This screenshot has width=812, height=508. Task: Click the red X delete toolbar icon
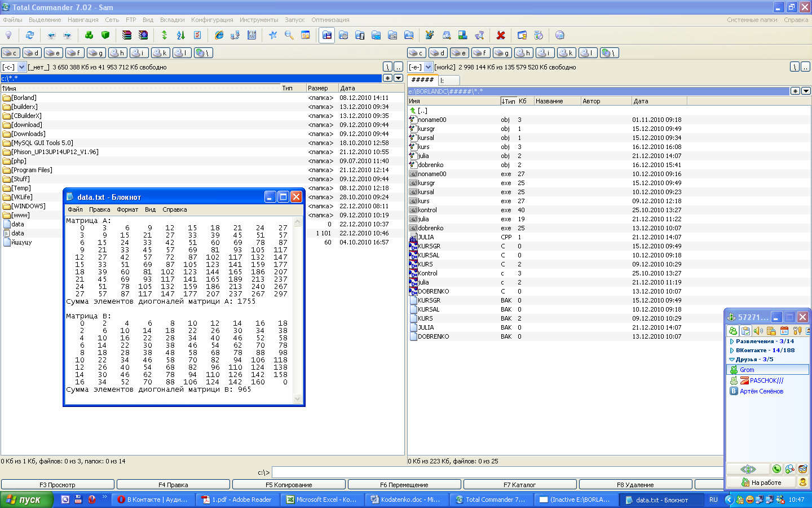[x=500, y=35]
